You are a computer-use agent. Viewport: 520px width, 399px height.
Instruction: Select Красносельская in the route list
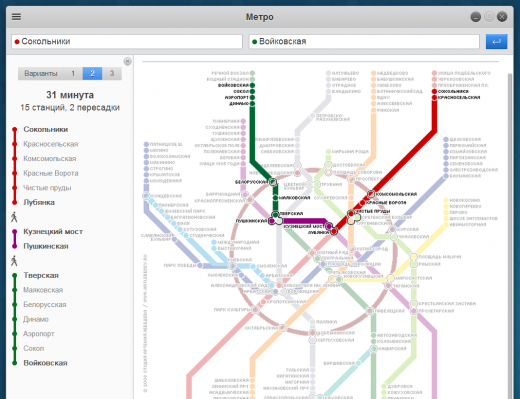point(51,144)
